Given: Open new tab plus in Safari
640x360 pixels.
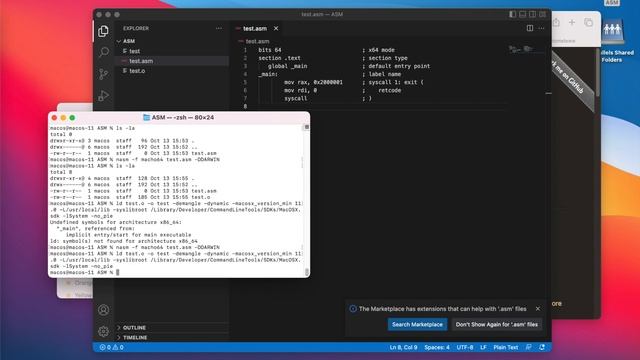Looking at the screenshot, I should 572,22.
